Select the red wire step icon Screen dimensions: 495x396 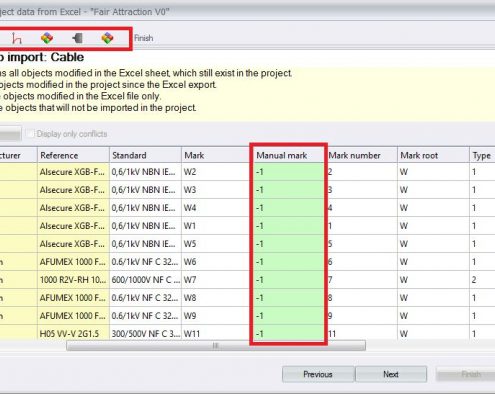[17, 39]
